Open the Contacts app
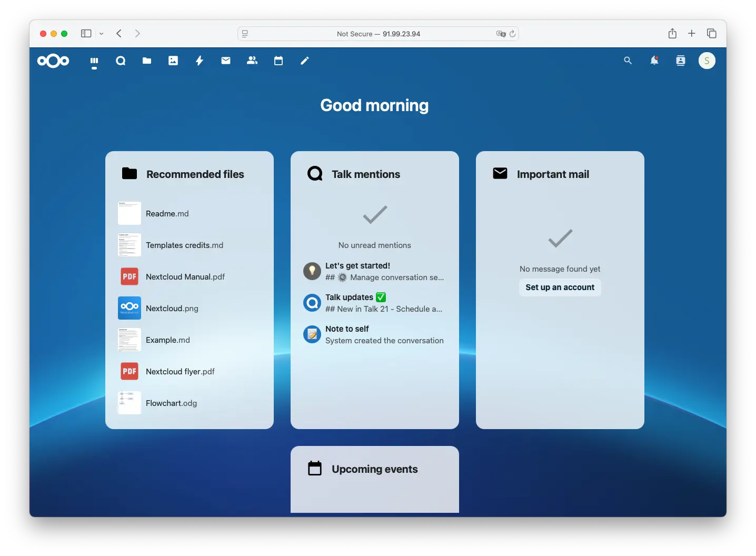 [x=252, y=61]
